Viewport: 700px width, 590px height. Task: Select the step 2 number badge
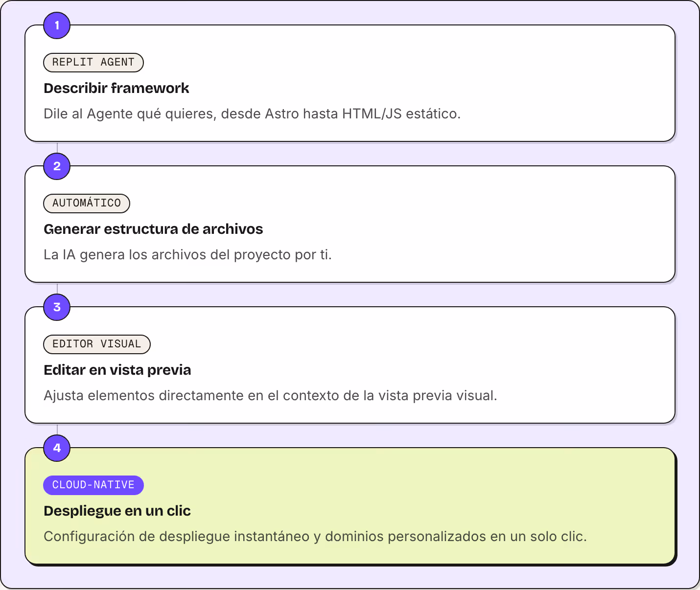click(57, 166)
